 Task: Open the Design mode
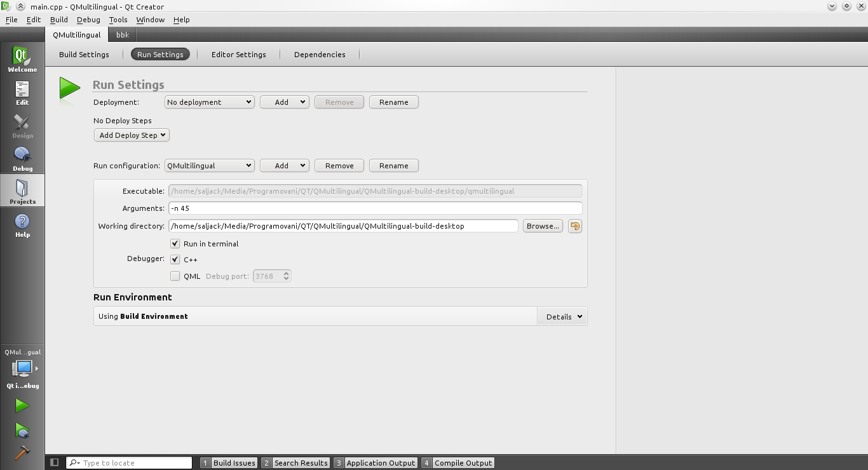(x=22, y=125)
